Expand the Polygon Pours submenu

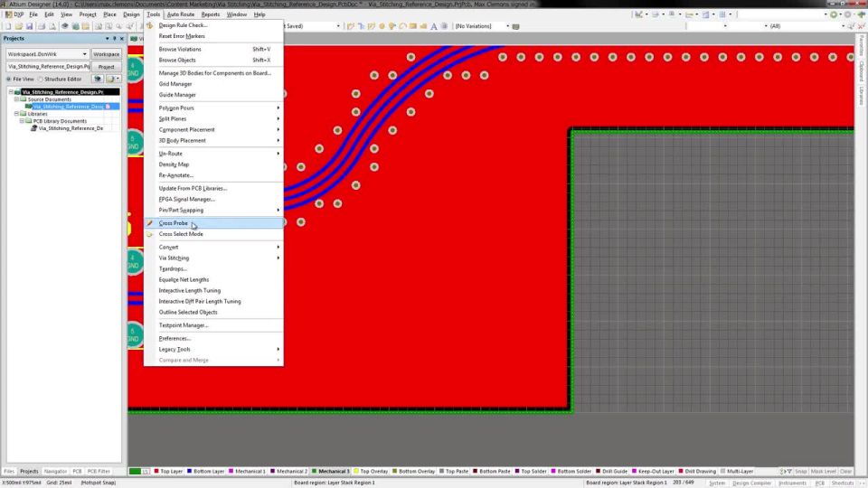click(213, 108)
